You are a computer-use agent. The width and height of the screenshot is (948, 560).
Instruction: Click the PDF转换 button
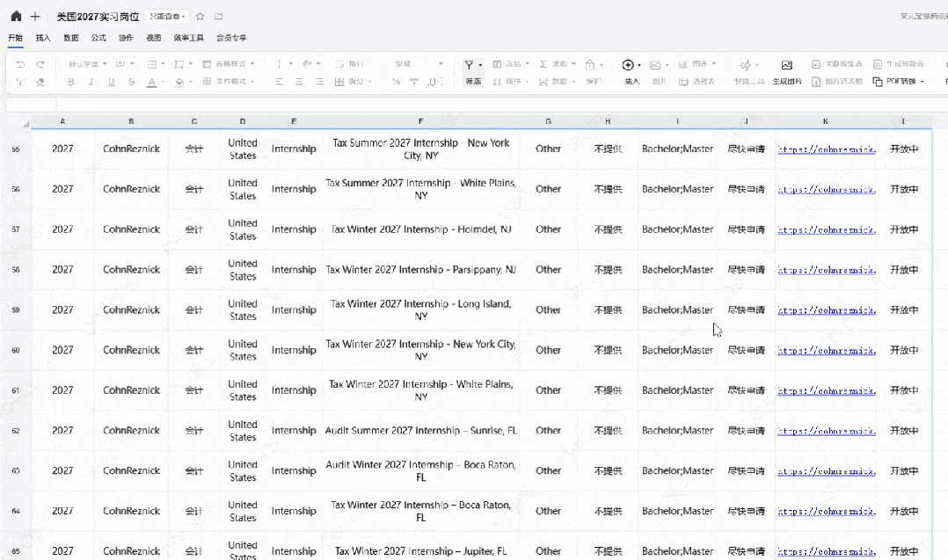897,82
